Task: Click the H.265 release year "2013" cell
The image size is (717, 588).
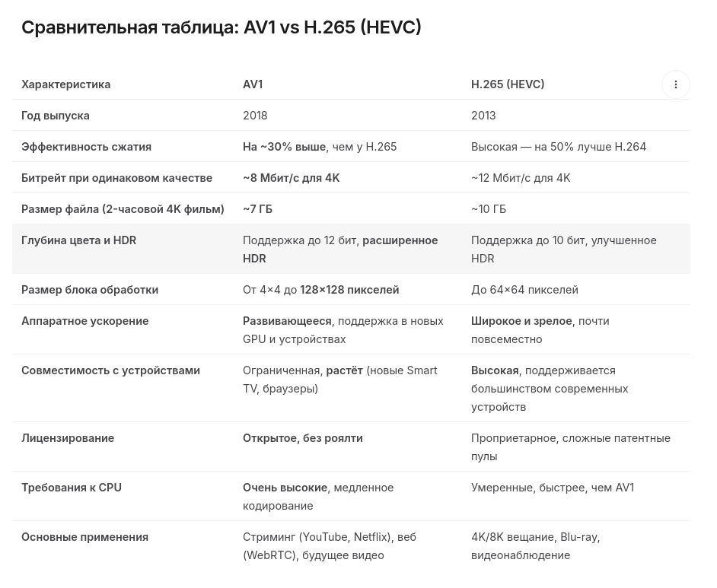Action: click(x=483, y=116)
